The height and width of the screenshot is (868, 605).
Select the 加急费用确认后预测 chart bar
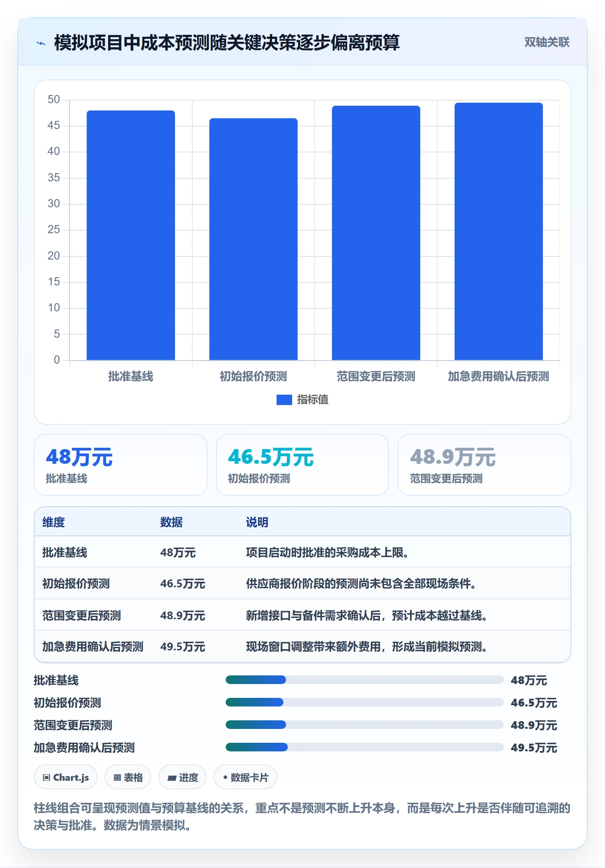click(498, 231)
